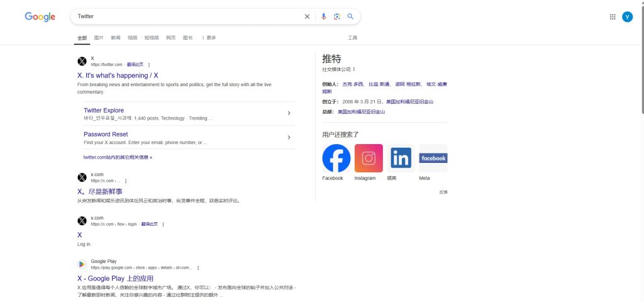Click the headquarters 美国加利福尼亚旧金山 link
Viewport: 644px width, 302px height.
pyautogui.click(x=362, y=112)
